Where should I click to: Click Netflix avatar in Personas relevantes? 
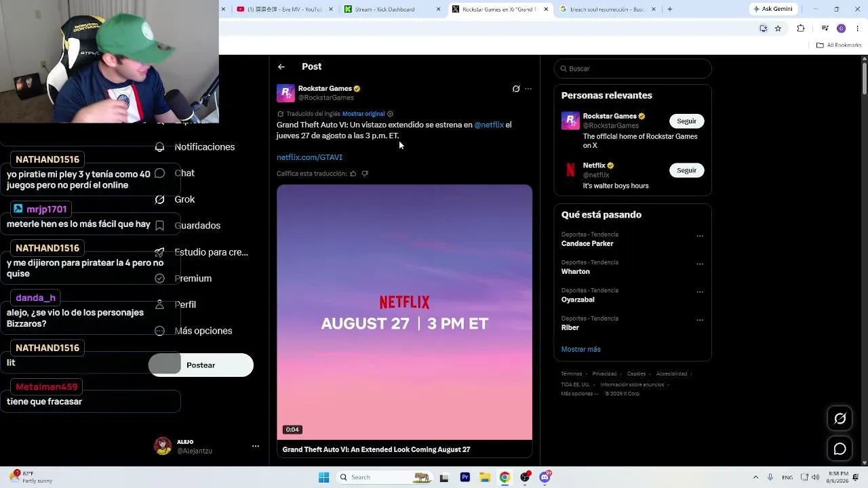point(570,170)
